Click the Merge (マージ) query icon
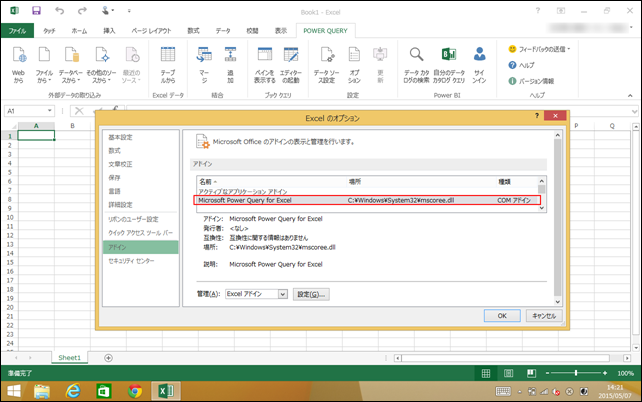 pos(204,54)
